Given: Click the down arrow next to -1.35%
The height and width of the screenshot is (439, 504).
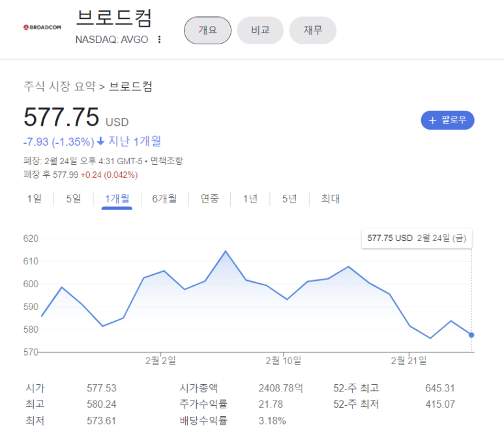Looking at the screenshot, I should pyautogui.click(x=100, y=141).
